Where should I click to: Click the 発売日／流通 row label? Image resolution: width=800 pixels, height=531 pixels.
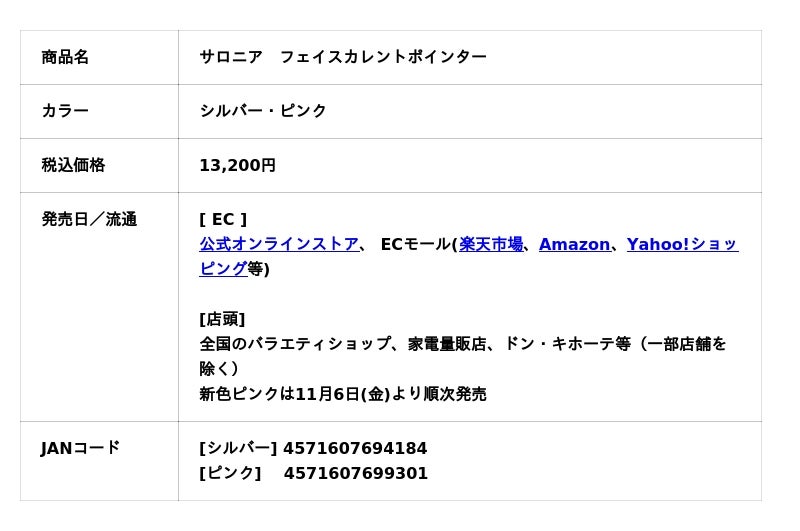(x=89, y=219)
